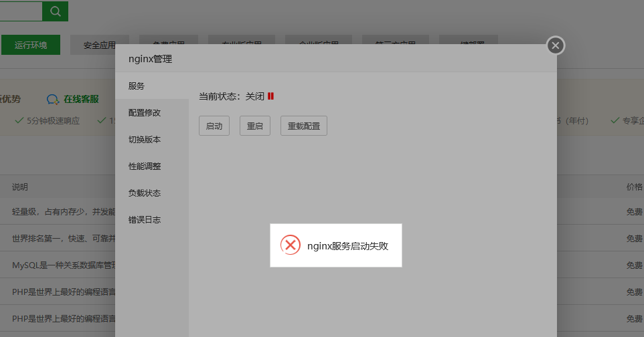Click the 重载配置 button
Viewport: 644px width, 337px height.
pos(303,126)
